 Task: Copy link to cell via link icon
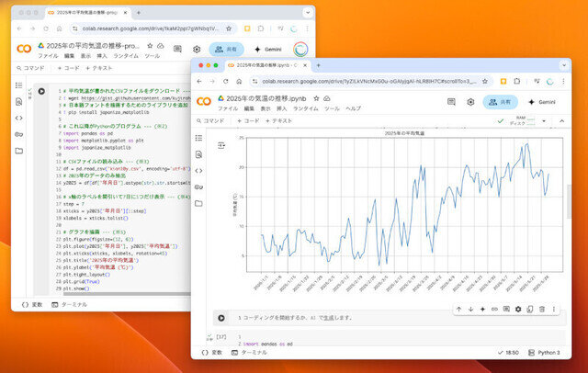(x=494, y=310)
